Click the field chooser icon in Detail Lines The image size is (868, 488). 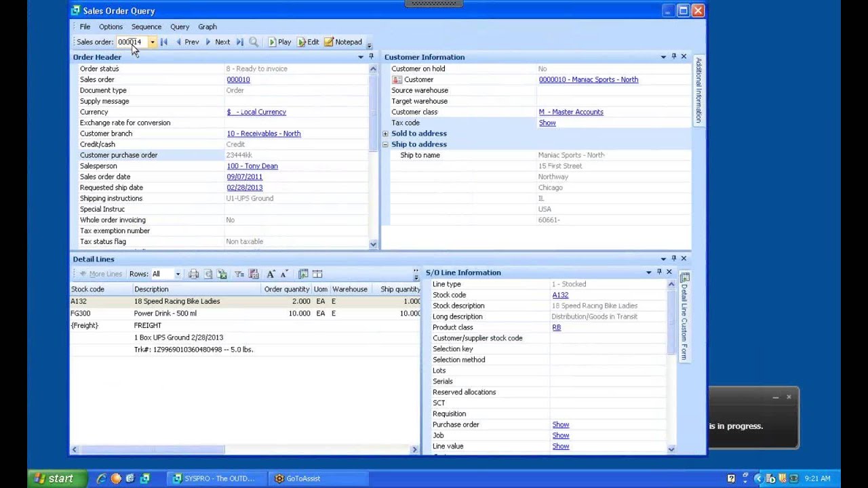[x=303, y=274]
